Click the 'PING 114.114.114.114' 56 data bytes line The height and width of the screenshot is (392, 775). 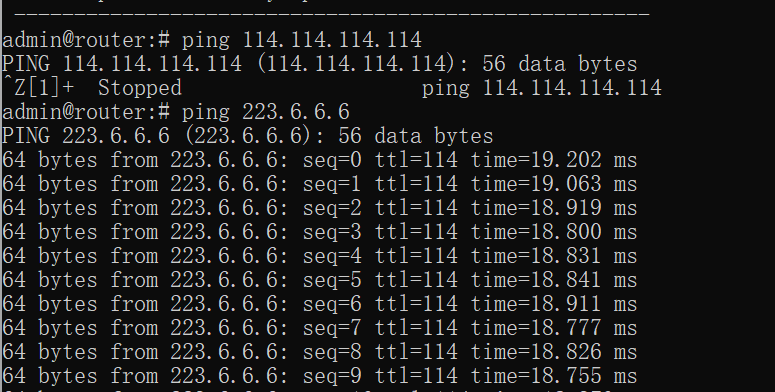(320, 64)
